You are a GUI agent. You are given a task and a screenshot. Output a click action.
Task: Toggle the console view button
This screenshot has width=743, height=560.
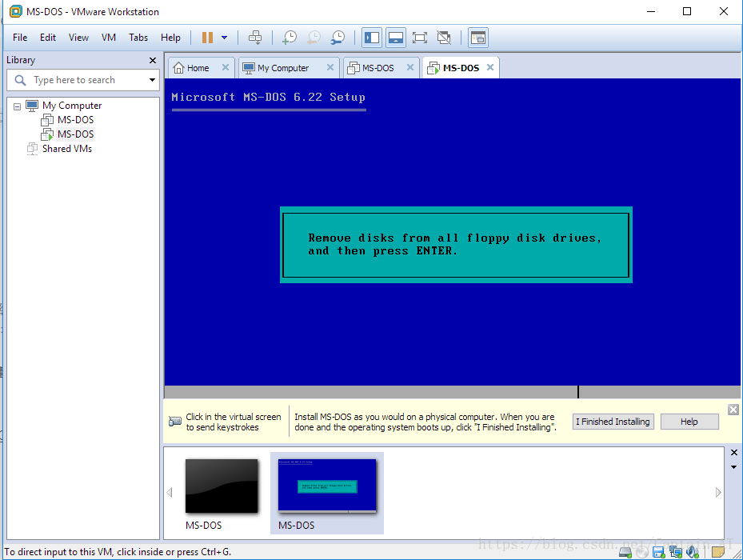tap(478, 38)
